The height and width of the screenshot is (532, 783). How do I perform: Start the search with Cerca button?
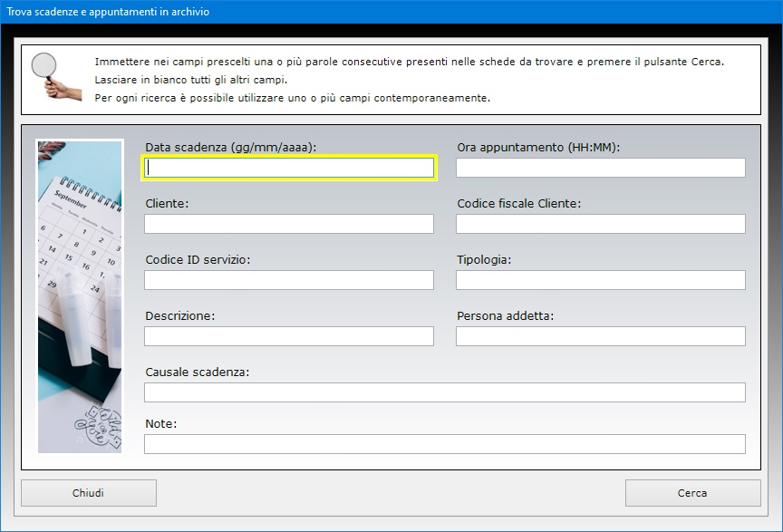(692, 493)
